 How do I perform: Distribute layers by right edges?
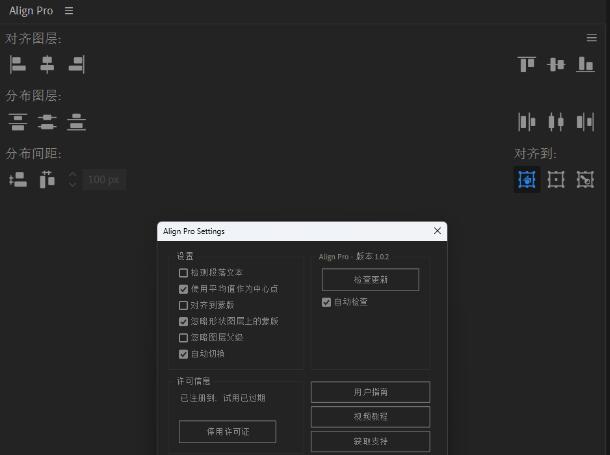coord(585,122)
